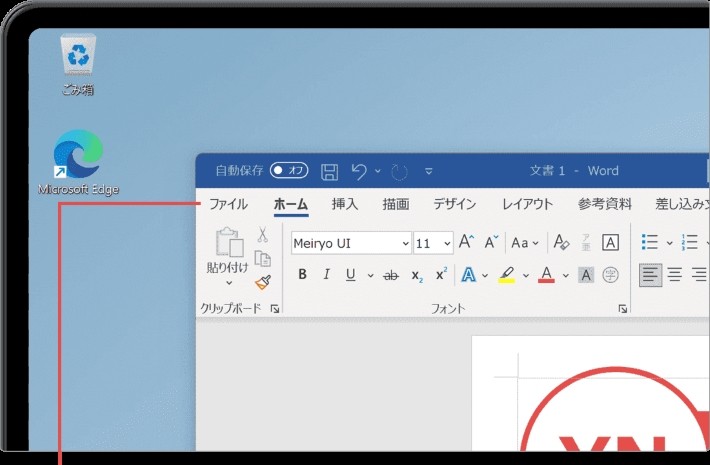Select Align Left paragraph alignment
710x465 pixels.
point(650,275)
